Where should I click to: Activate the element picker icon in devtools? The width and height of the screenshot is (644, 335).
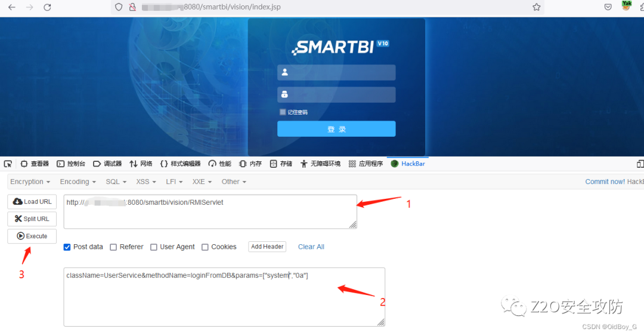(8, 164)
